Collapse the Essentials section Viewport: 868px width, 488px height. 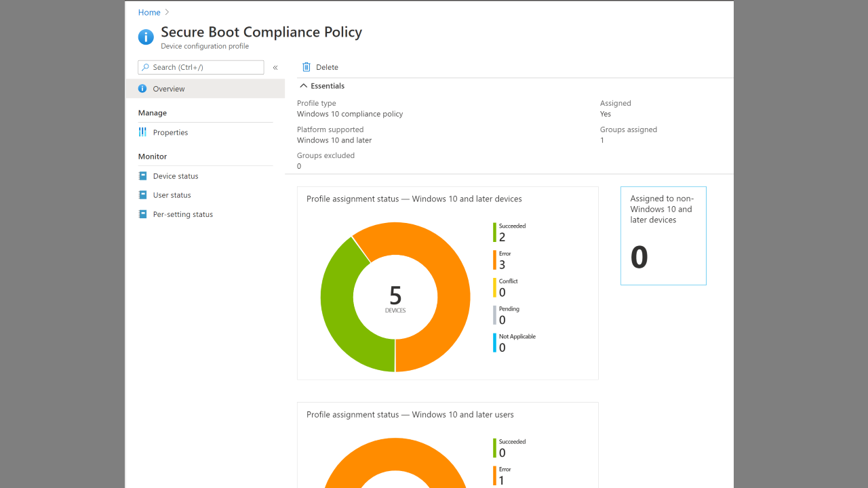[322, 86]
